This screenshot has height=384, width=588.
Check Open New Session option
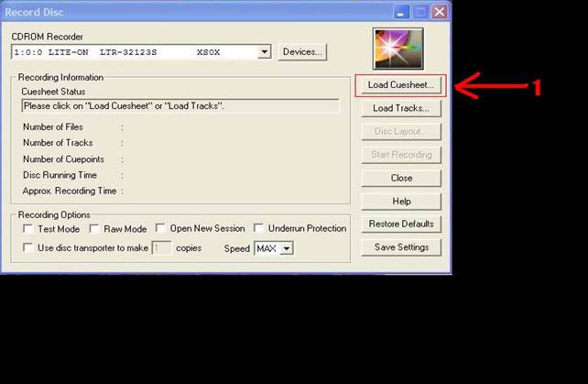160,228
